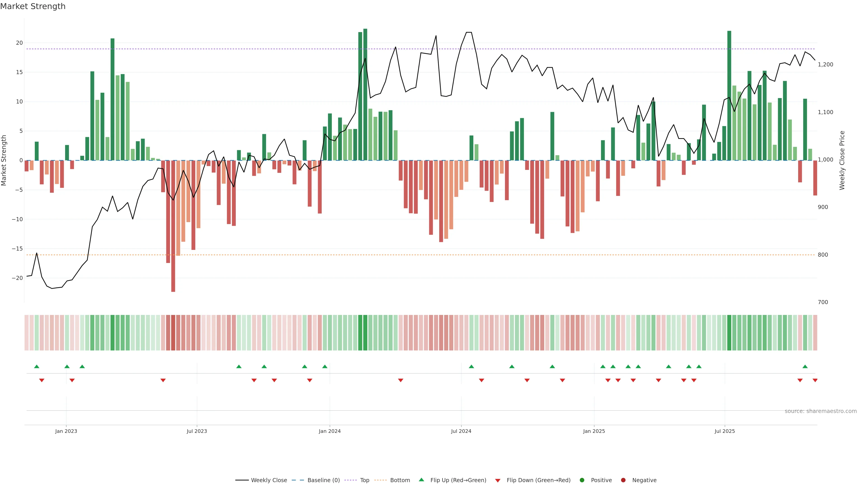Screen dimensions: 868x488
Task: Click the Positive green circle legend icon
Action: (x=582, y=480)
